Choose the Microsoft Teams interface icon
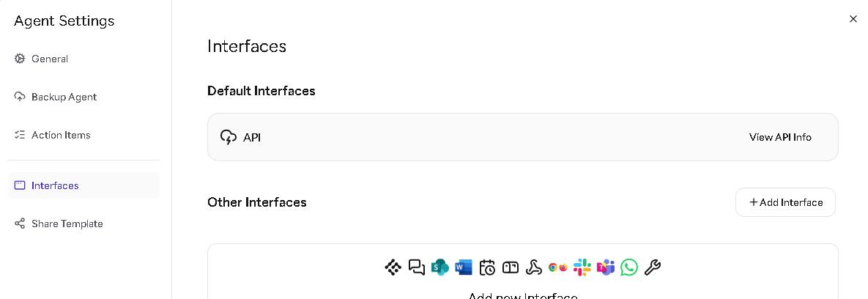868x299 pixels. 606,267
